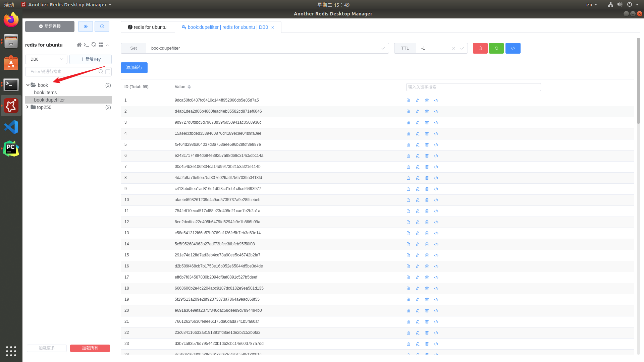Dump command with blue code button

(x=513, y=48)
